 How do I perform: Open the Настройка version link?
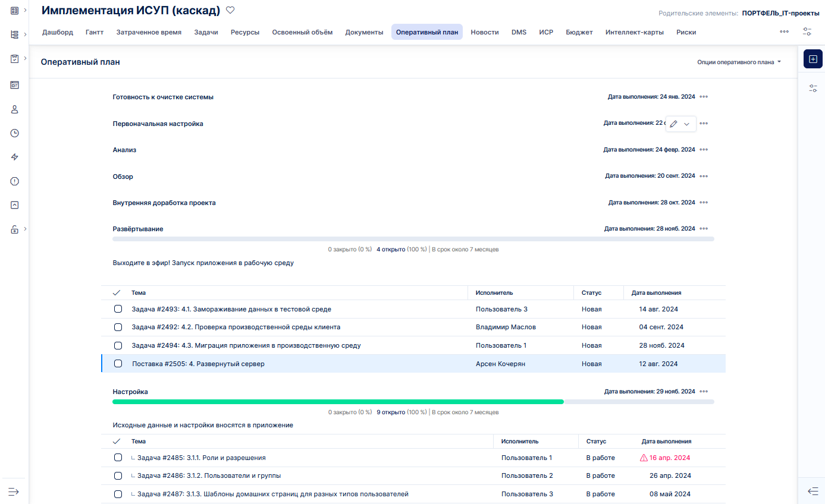click(130, 392)
